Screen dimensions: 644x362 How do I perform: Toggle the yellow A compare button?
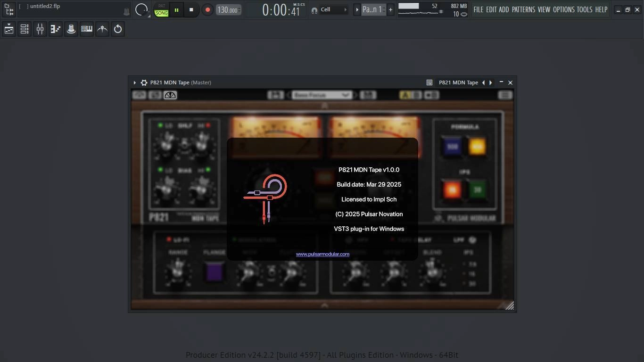pos(405,95)
